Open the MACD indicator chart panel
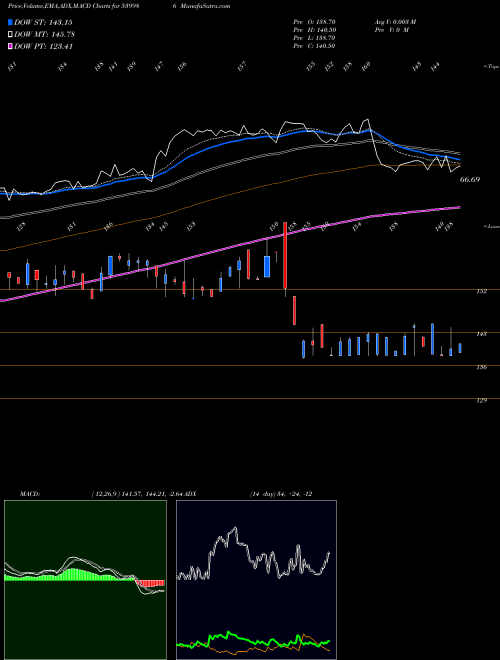This screenshot has width=500, height=660. point(85,580)
